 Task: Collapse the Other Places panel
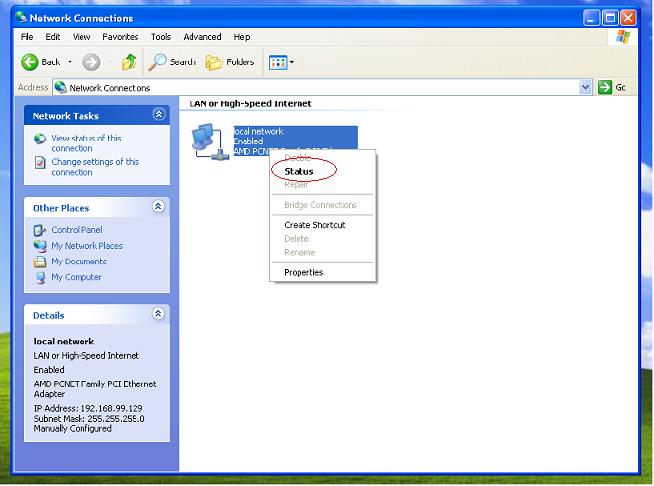pos(158,206)
